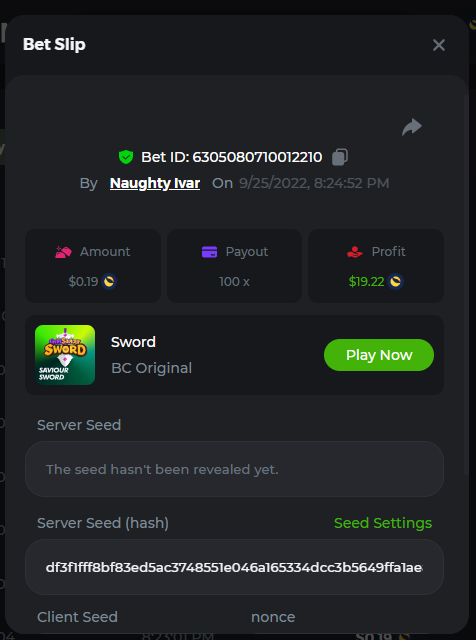Click the coin icon beside $19.22
The width and height of the screenshot is (476, 640).
point(395,282)
